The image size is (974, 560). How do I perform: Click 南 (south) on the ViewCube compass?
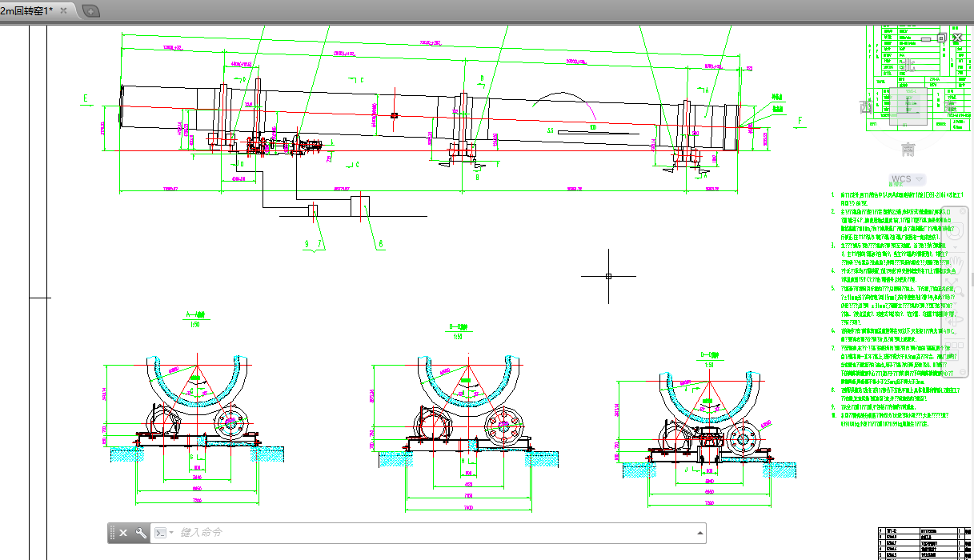pyautogui.click(x=908, y=149)
